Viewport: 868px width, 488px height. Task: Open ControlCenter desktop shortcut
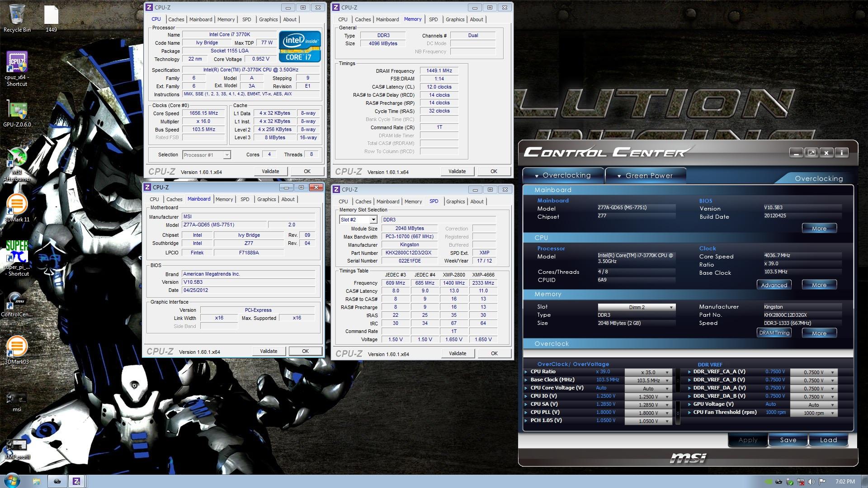[x=17, y=305]
